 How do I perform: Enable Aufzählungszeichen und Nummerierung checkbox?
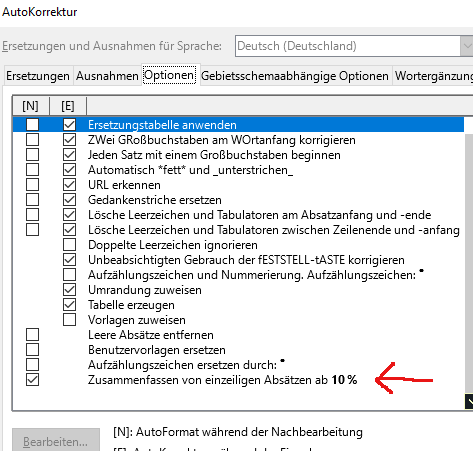[69, 275]
